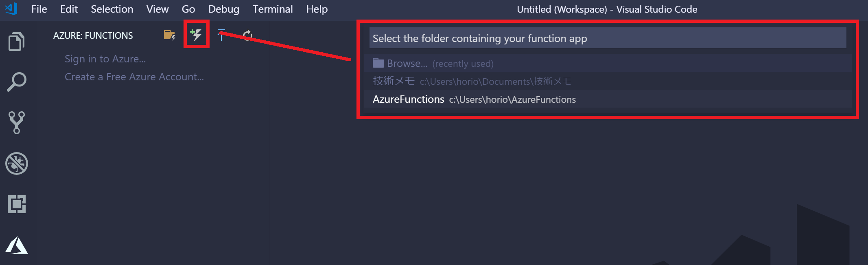
Task: Sign in to Azure
Action: 105,59
